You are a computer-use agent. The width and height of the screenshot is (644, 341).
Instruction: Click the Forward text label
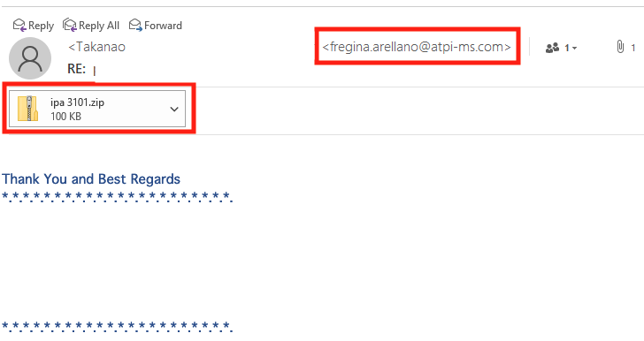pos(163,26)
